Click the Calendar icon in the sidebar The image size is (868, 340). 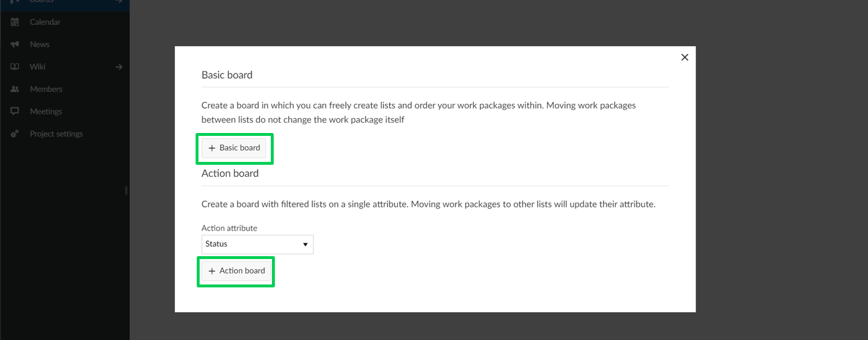click(15, 22)
